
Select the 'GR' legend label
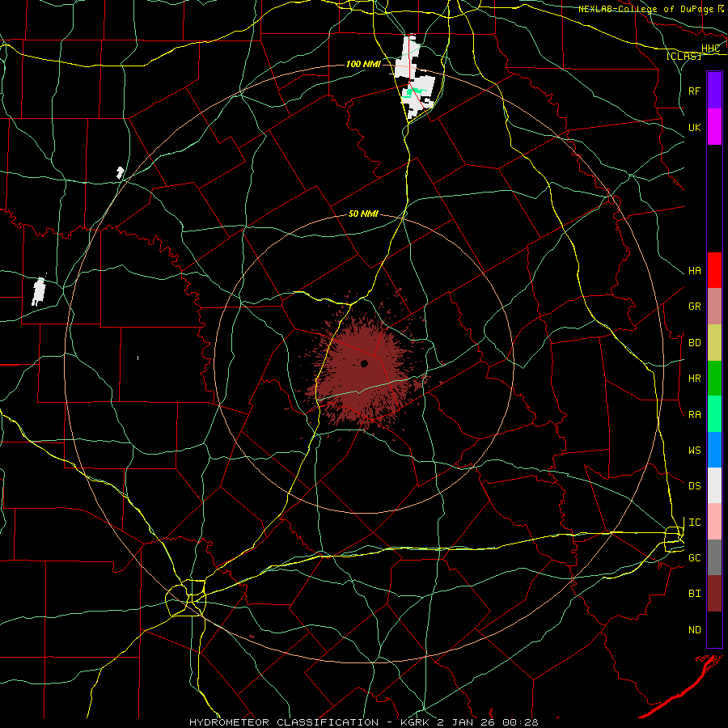[x=694, y=307]
